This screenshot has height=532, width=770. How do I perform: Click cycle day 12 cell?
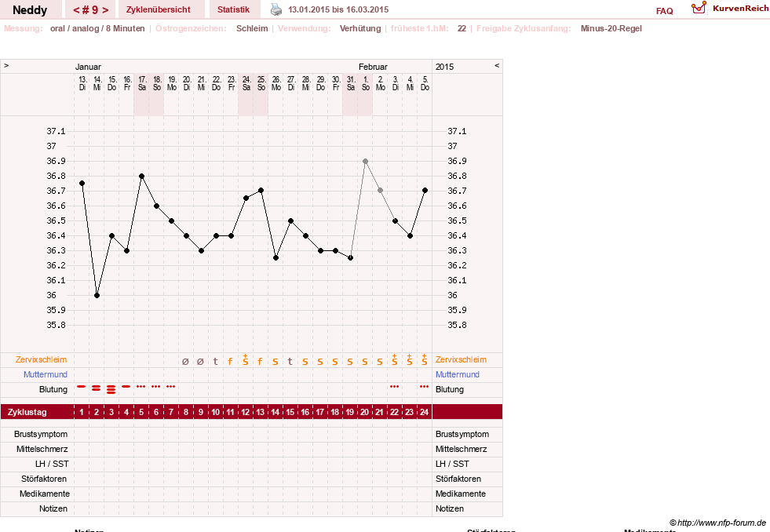point(246,412)
